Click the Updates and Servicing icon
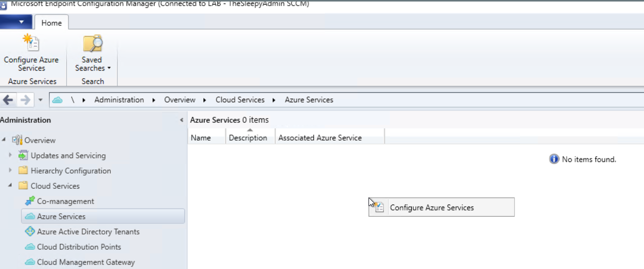The height and width of the screenshot is (269, 644). (23, 156)
